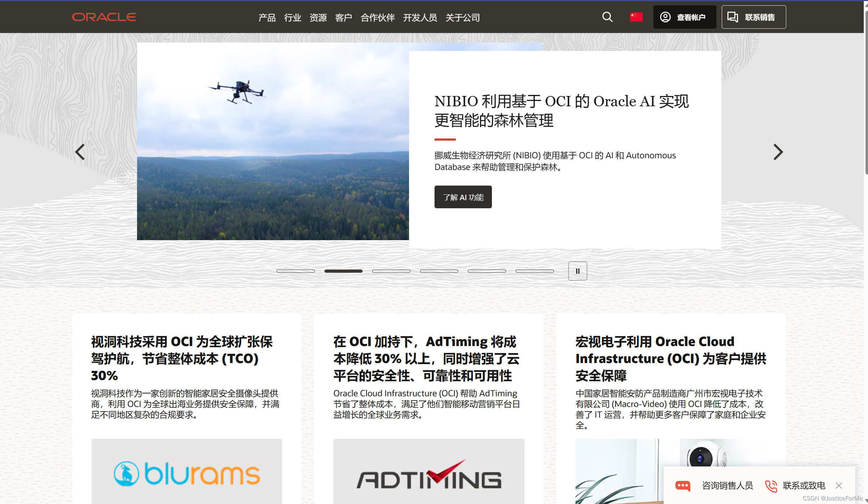Open the 关于公司 menu item
Image resolution: width=868 pixels, height=504 pixels.
pos(462,17)
